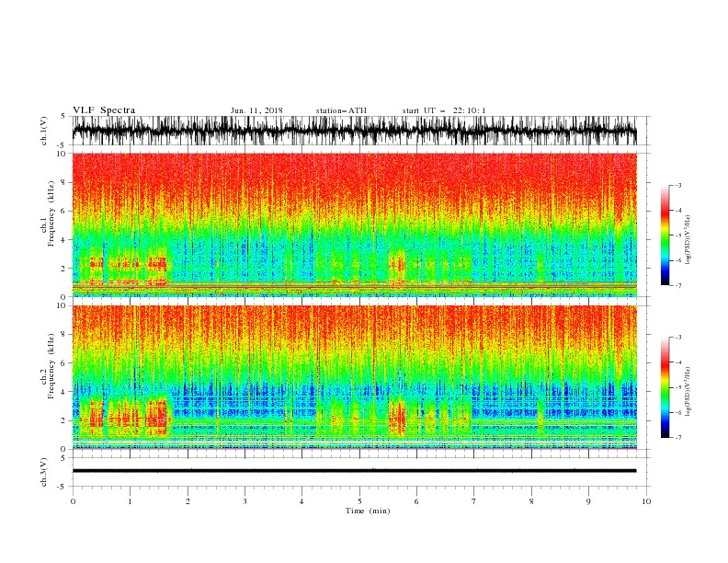Click the "10" kHz tick of ch.2 spectrogram

click(x=62, y=305)
